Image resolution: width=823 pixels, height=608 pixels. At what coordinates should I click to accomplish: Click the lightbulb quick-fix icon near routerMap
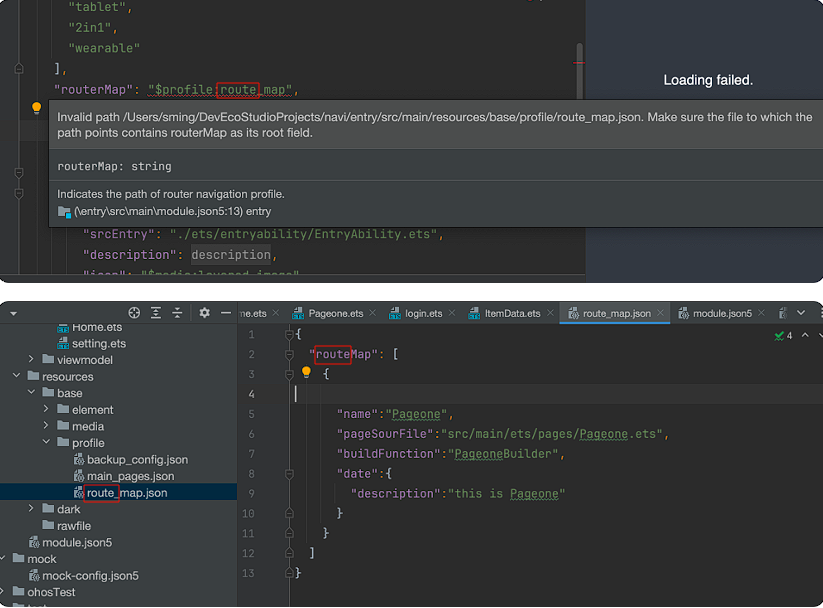click(37, 108)
